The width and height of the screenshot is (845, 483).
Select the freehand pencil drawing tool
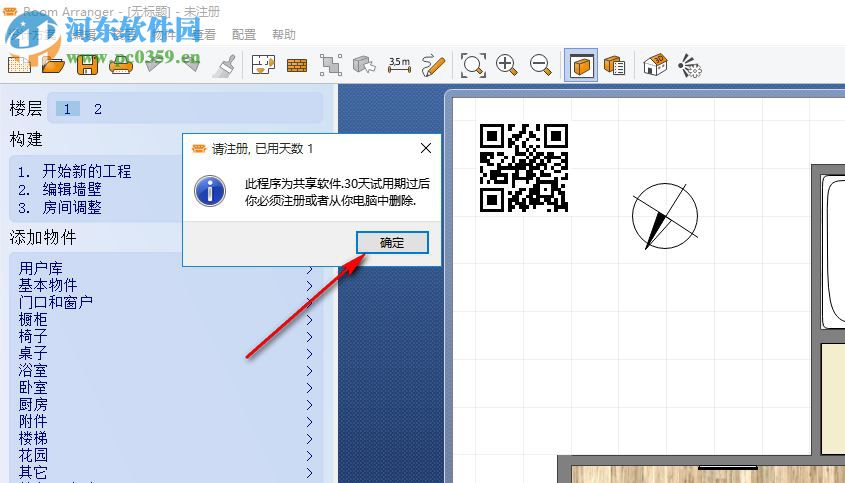point(433,65)
